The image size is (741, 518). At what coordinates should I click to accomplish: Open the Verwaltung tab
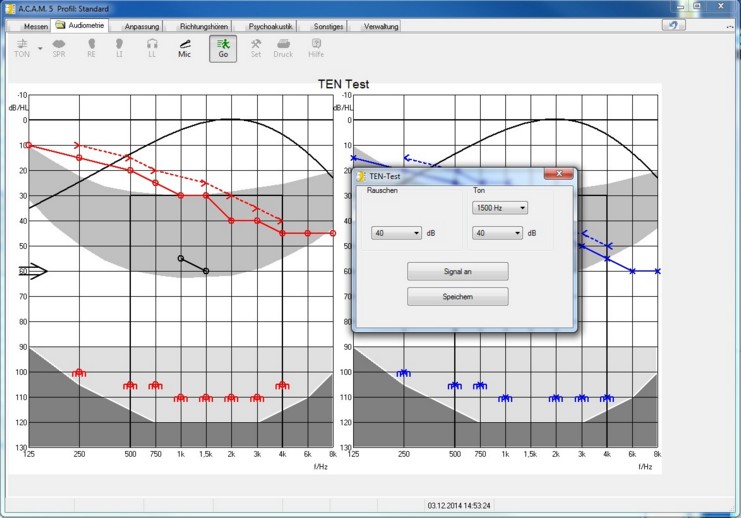[381, 26]
